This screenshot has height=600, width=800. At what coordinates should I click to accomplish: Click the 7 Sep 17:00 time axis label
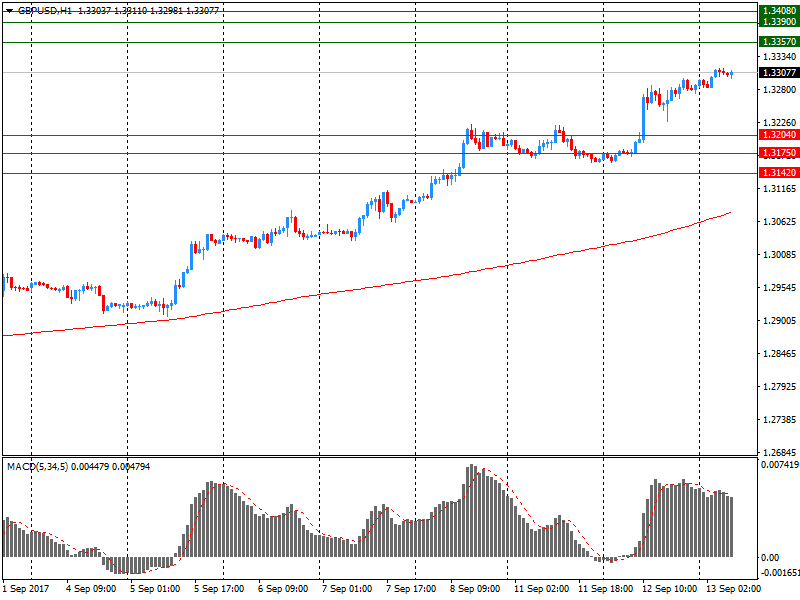(411, 589)
